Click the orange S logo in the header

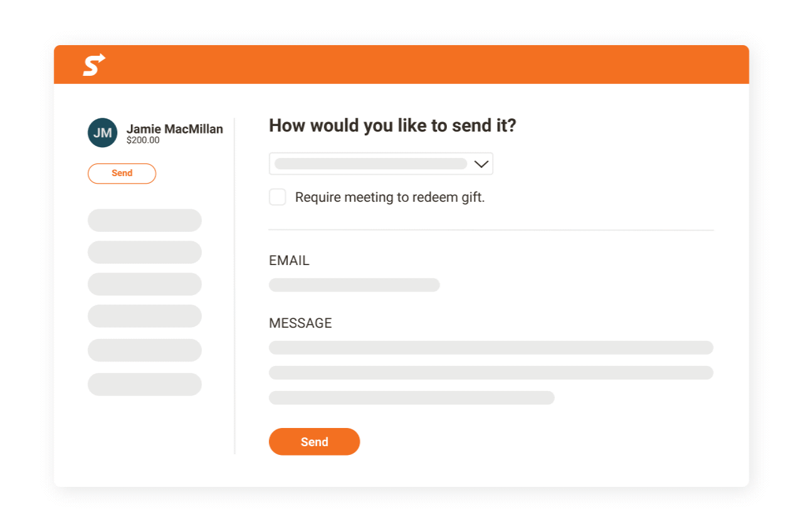pyautogui.click(x=93, y=64)
